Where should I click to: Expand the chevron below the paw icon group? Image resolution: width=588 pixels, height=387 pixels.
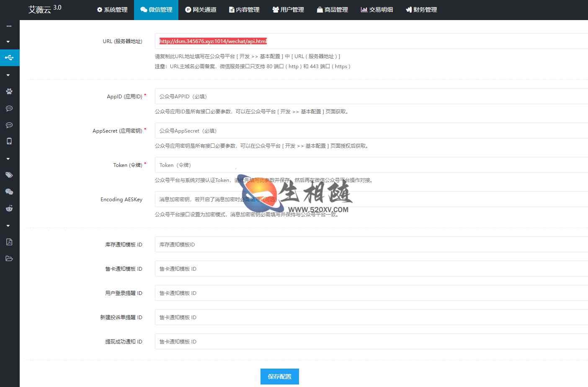point(9,75)
